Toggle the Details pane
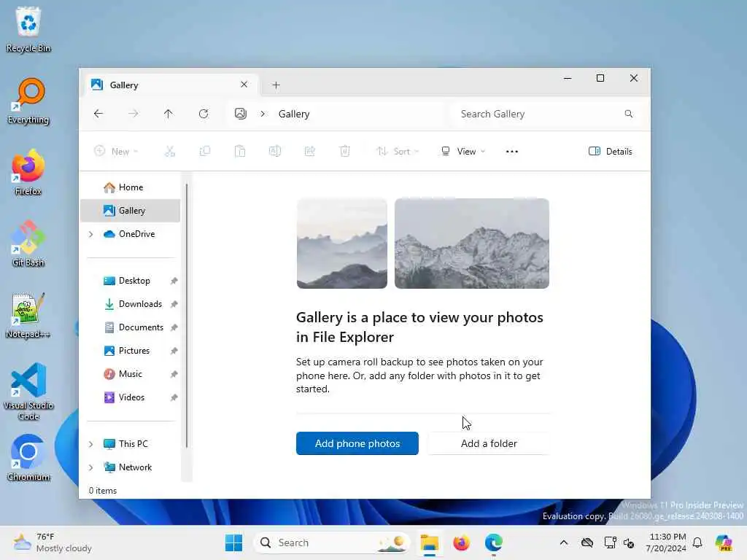This screenshot has width=747, height=560. point(611,152)
